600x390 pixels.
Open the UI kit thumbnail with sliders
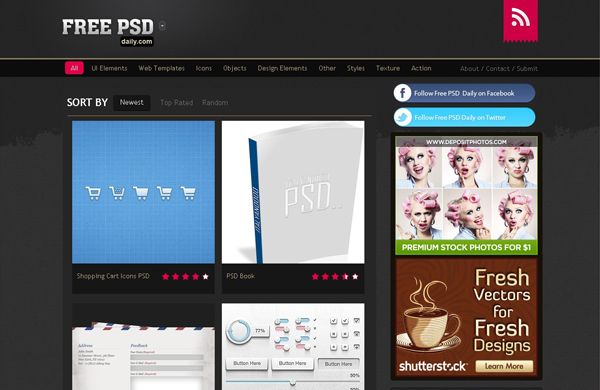coord(293,347)
